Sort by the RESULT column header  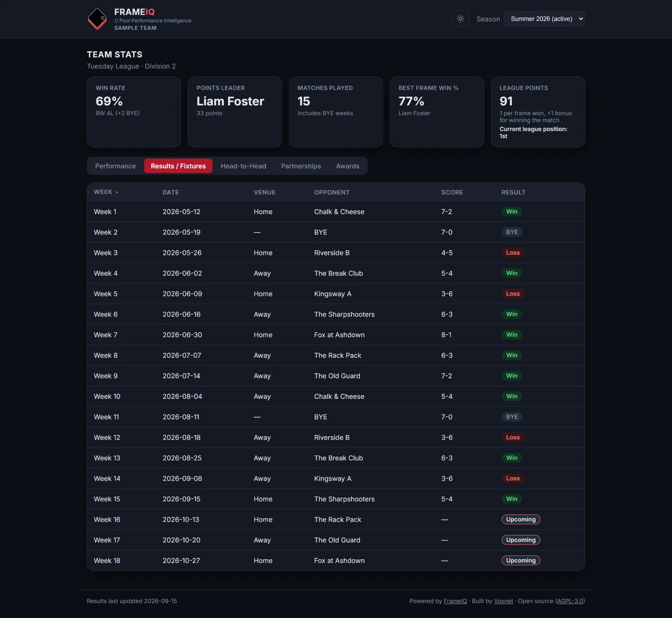tap(513, 192)
